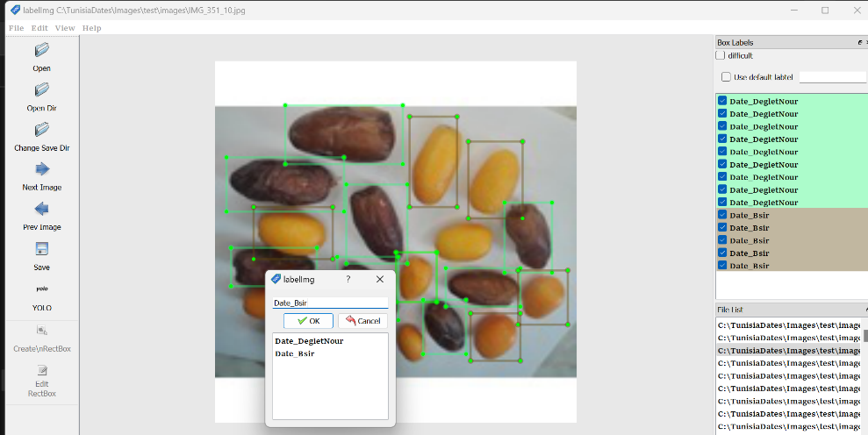Screen dimensions: 868x435
Task: Choose Date_Bsir in the dialog's label list
Action: coord(295,353)
